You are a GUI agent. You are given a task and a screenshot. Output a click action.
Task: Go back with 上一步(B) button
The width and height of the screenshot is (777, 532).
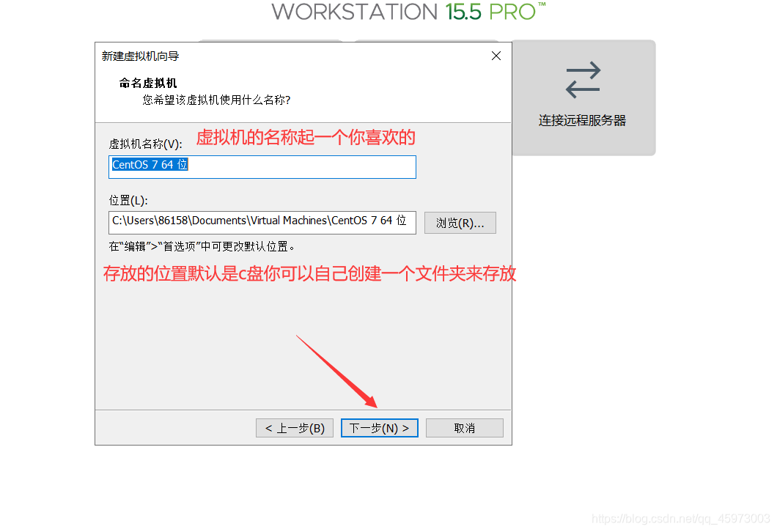pyautogui.click(x=295, y=428)
